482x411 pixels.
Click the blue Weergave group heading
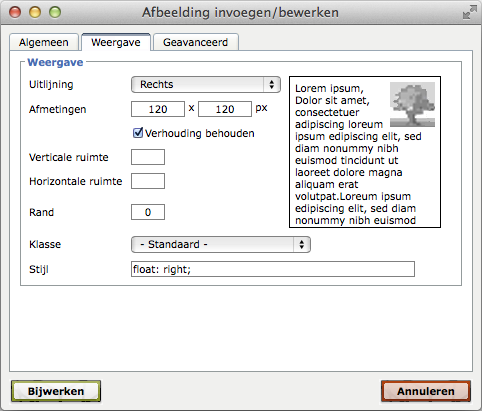click(55, 62)
